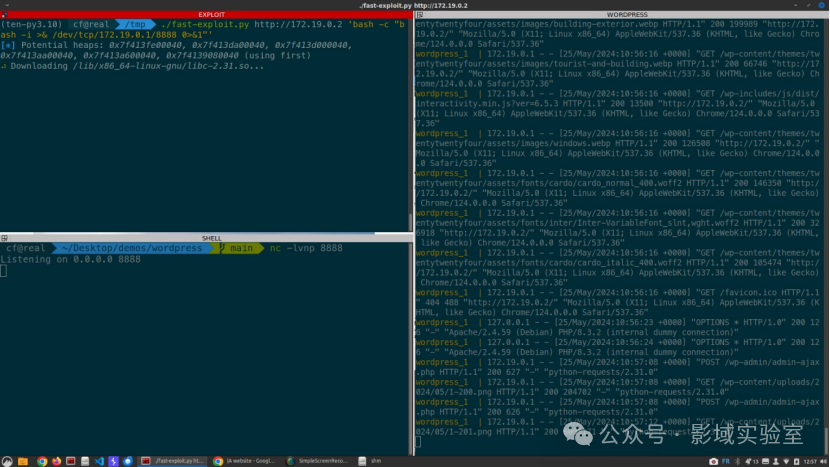
Task: Click the '/tmp' prompt segment in EXPLOIT pane
Action: click(x=135, y=24)
